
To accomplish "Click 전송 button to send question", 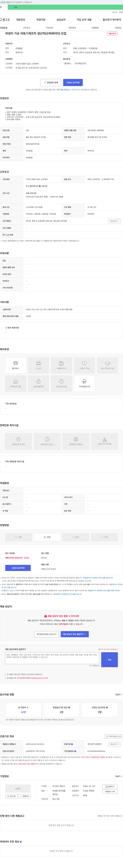I will (x=110, y=660).
